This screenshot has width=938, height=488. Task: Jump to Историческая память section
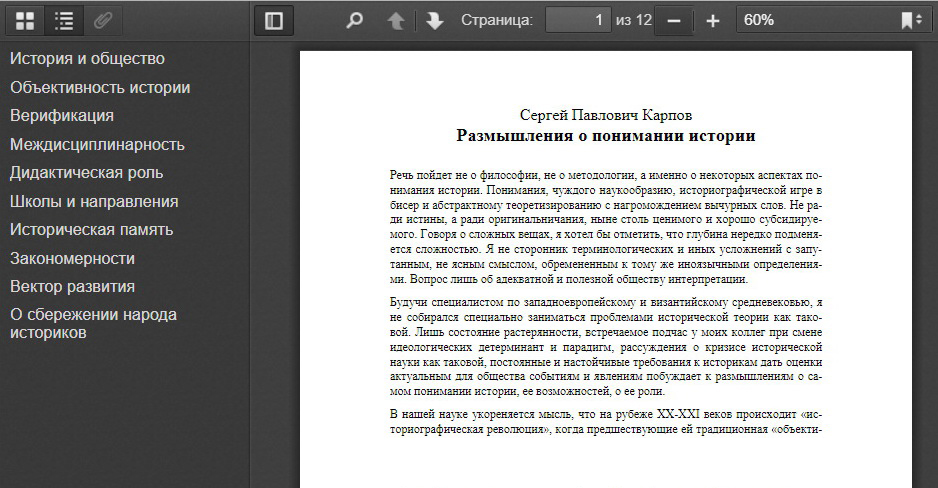tap(92, 230)
